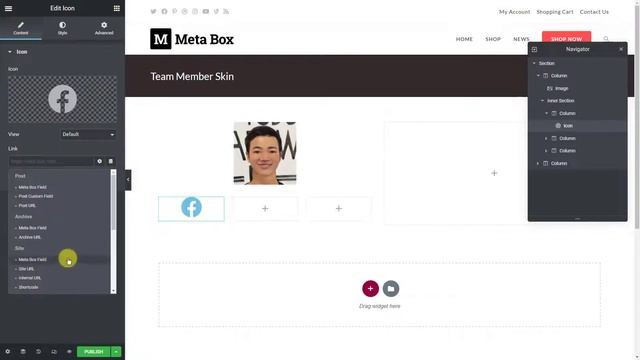Viewport: 640px width, 360px height.
Task: Click the maroon Add New Section button
Action: point(370,289)
